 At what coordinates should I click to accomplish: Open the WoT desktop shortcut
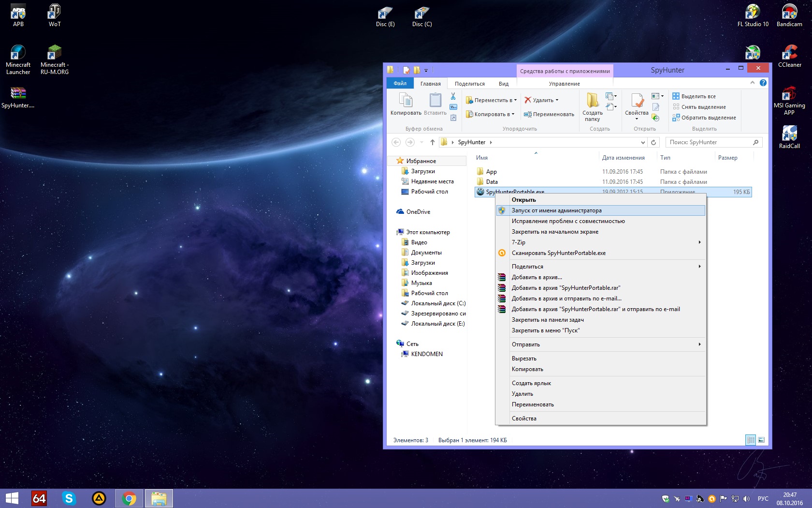pos(55,15)
